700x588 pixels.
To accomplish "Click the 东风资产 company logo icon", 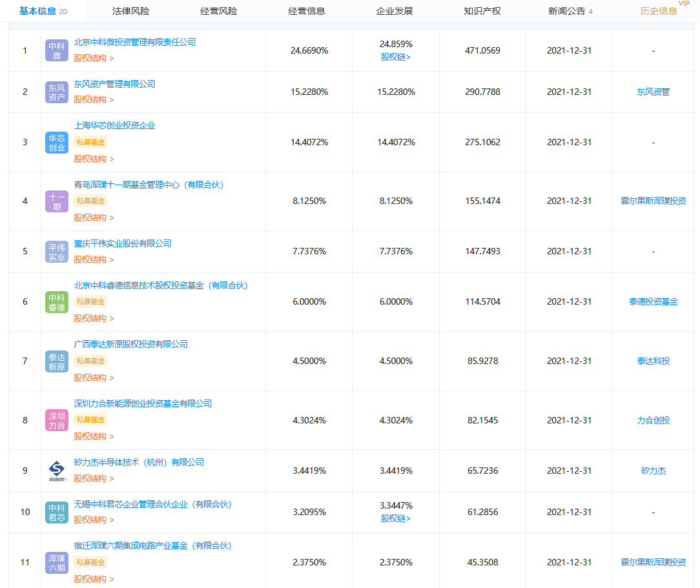I will (x=57, y=92).
